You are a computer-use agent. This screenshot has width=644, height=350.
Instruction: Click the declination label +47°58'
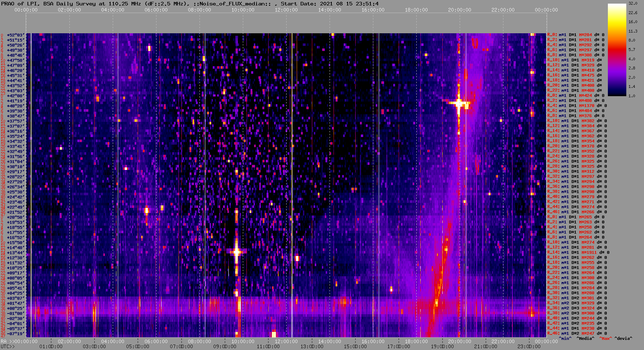(x=16, y=60)
